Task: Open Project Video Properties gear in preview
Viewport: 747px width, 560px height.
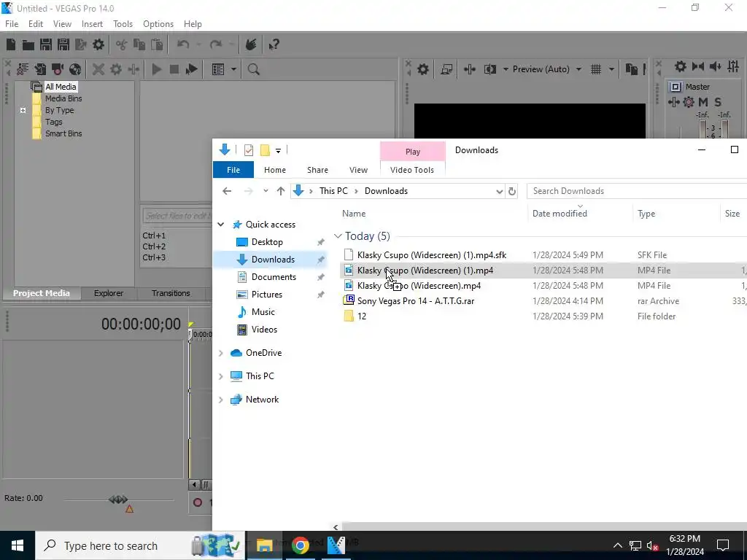Action: (423, 69)
